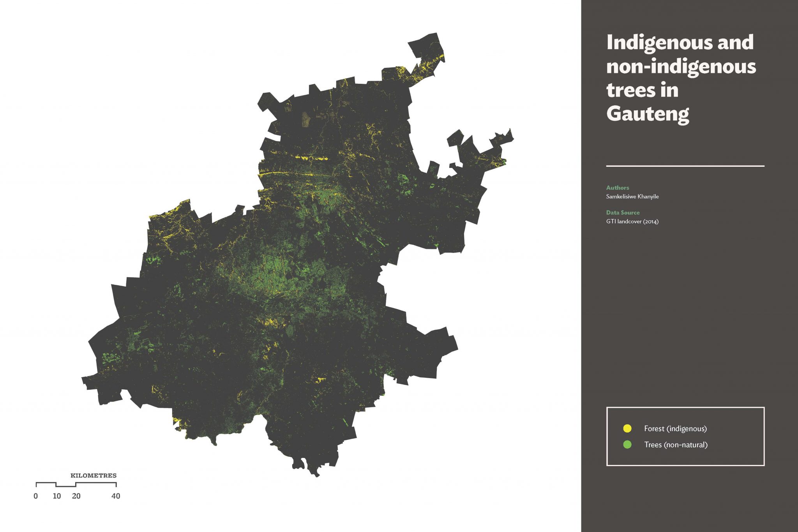This screenshot has width=798, height=532.
Task: Click the '10' mark on the scale bar
Action: click(56, 496)
